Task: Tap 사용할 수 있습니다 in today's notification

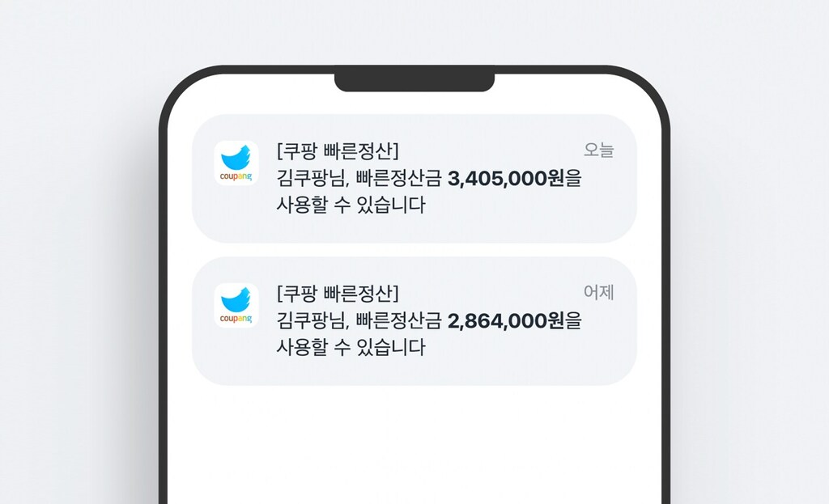Action: pyautogui.click(x=351, y=205)
